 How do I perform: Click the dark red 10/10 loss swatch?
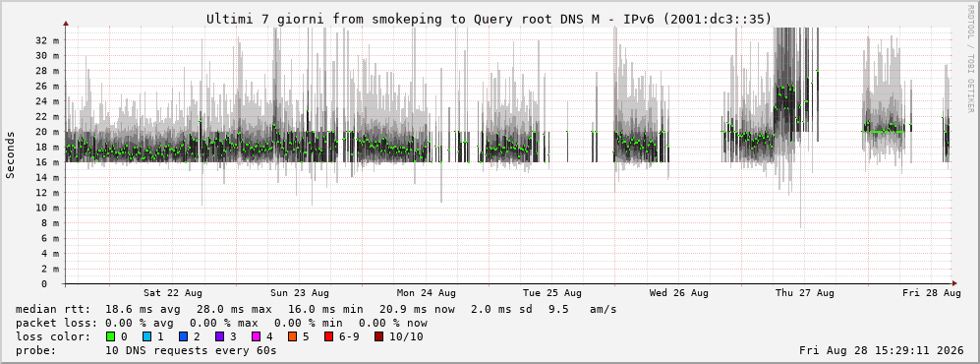[379, 336]
